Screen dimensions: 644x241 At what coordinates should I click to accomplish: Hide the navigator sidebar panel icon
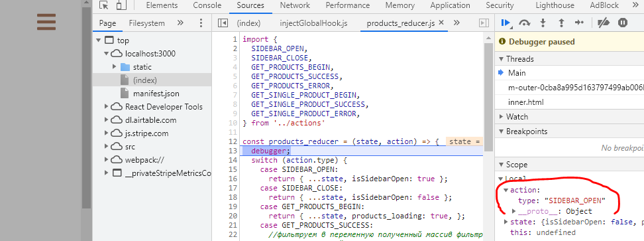223,23
